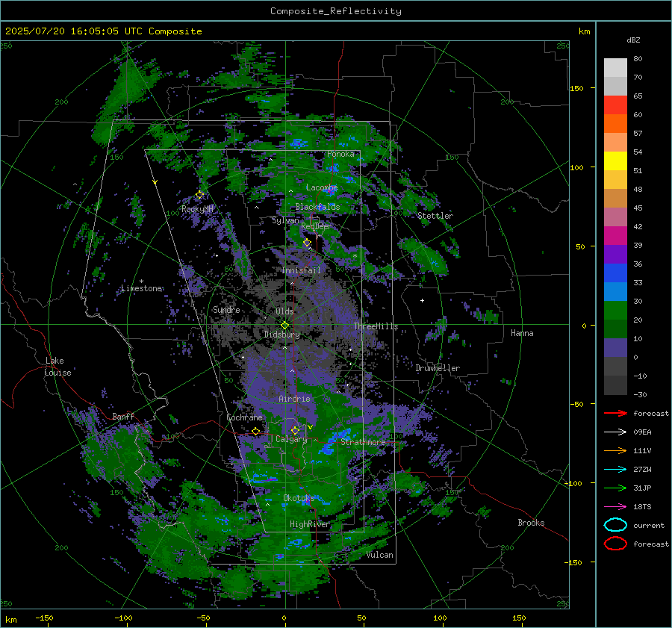Click the Brooks label
This screenshot has width=672, height=628.
pyautogui.click(x=531, y=523)
